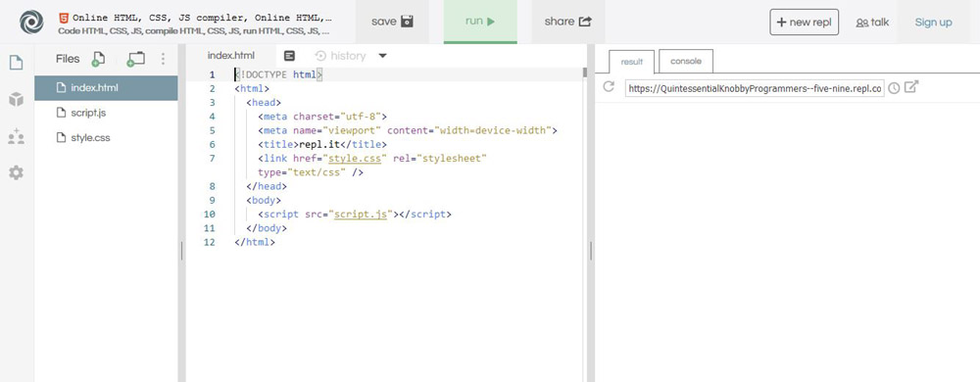Click the repl title text
980x382 pixels.
203,18
